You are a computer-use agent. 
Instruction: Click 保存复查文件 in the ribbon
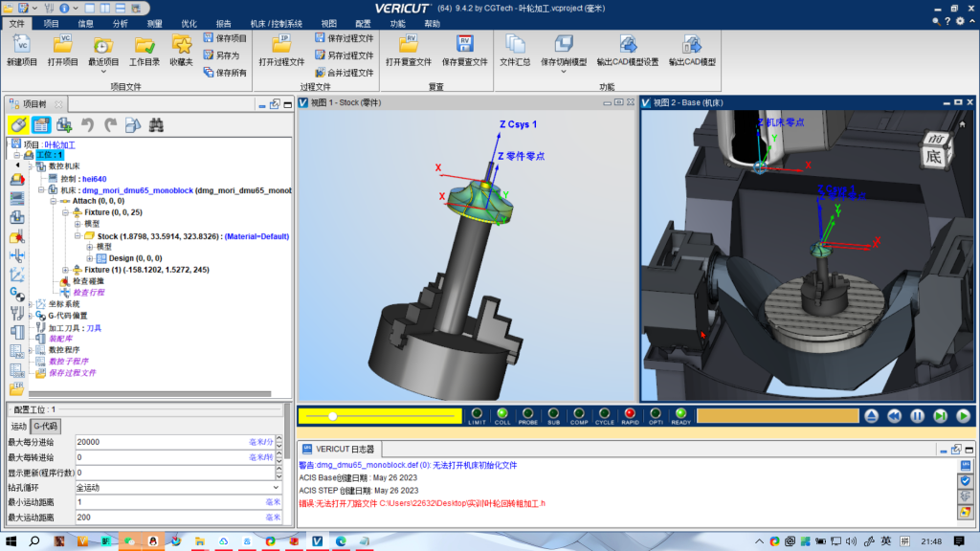[464, 51]
